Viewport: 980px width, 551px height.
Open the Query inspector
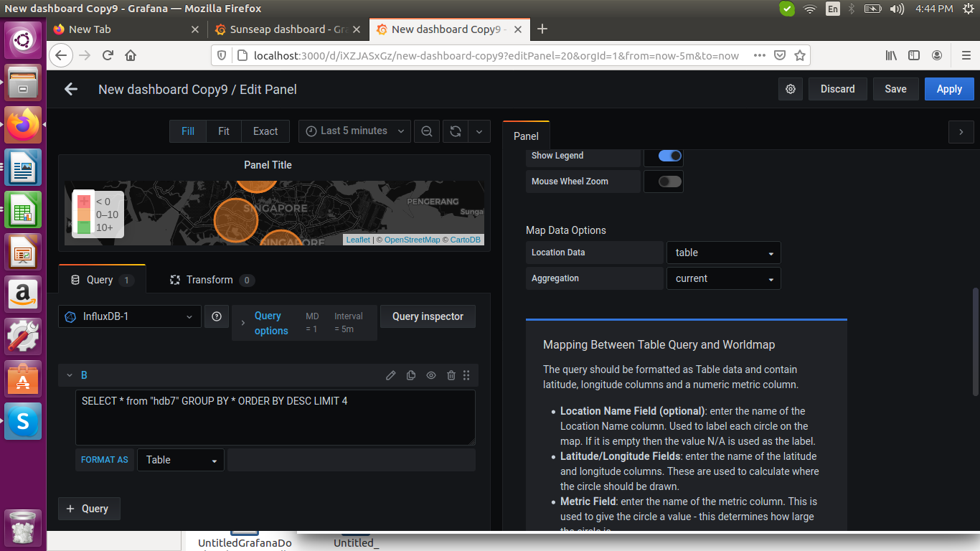pyautogui.click(x=428, y=316)
